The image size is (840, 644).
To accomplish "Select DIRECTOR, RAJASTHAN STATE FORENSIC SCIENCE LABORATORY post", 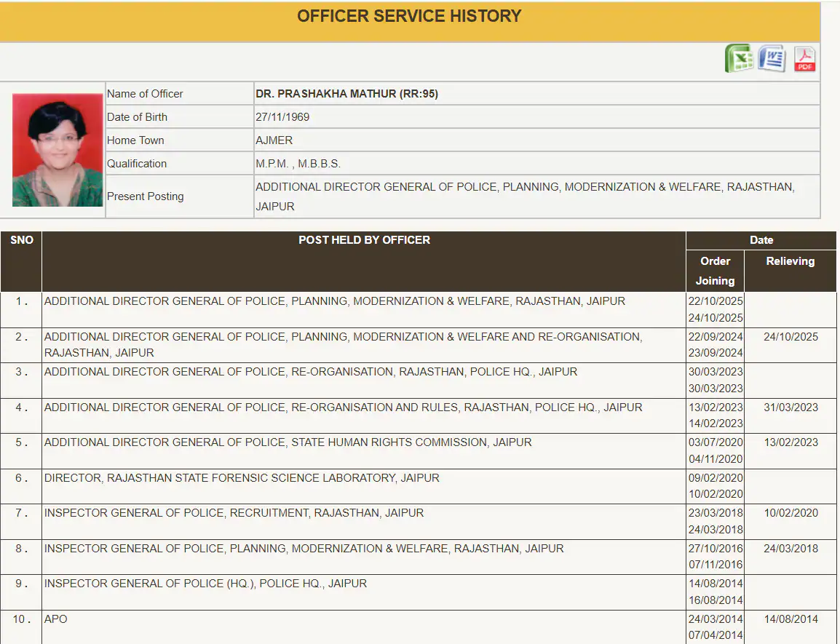I will (242, 478).
